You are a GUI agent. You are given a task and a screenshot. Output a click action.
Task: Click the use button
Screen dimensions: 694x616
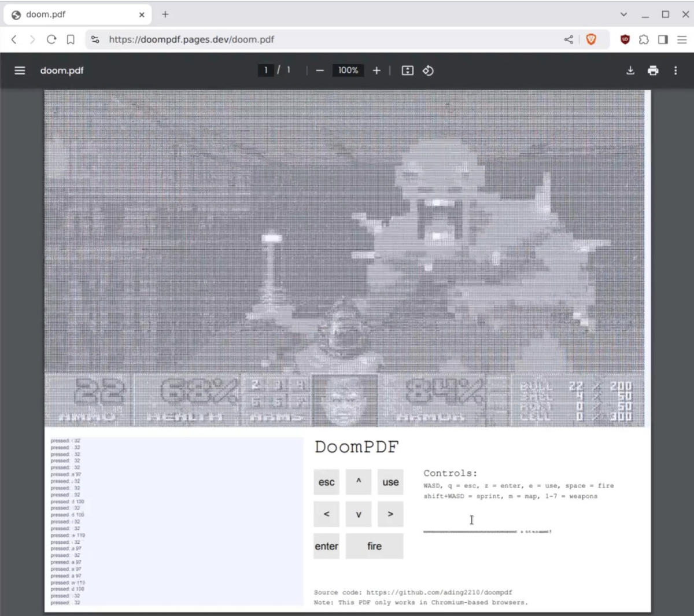coord(390,482)
